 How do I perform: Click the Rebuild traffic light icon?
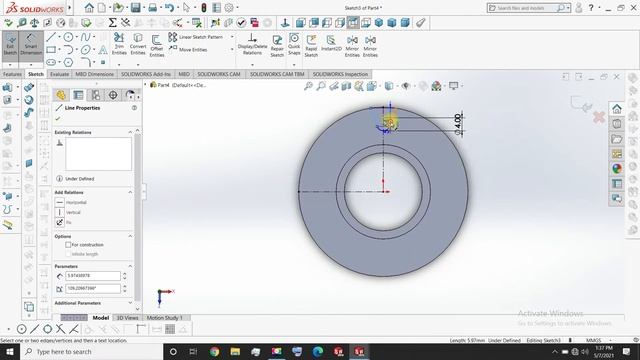pyautogui.click(x=204, y=7)
